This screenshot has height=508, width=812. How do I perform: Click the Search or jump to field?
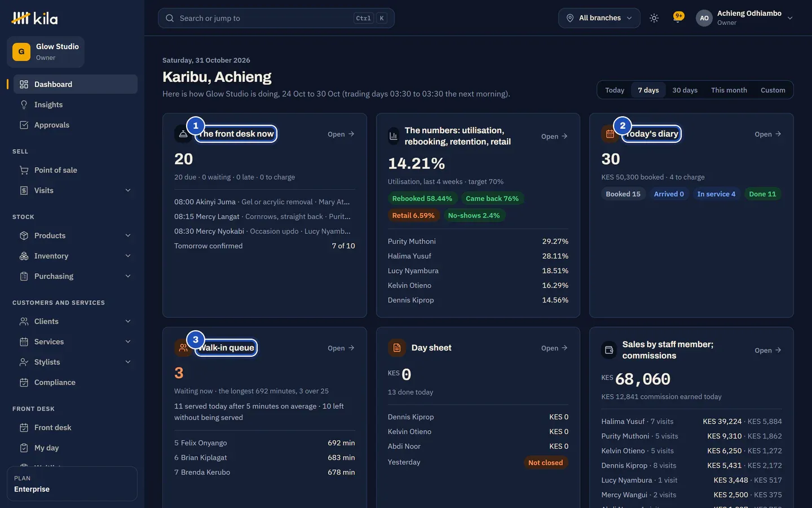pos(276,18)
